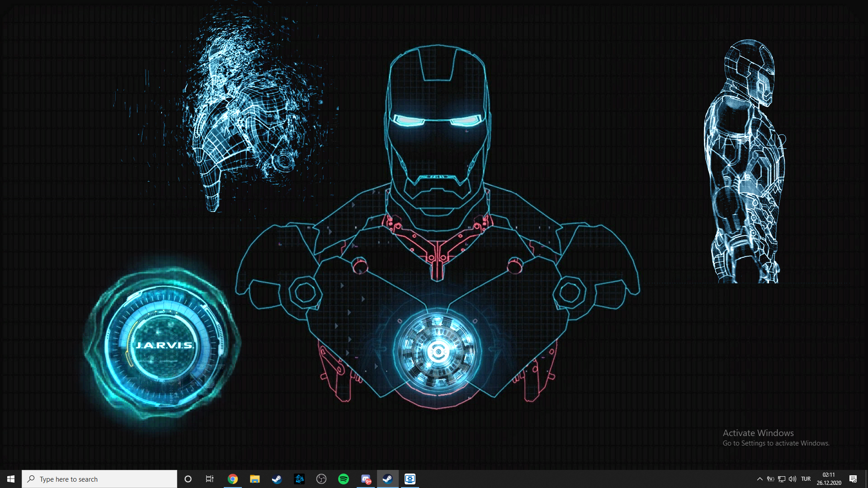Click the 'Type here to search' box
Screen dimensions: 868x488
pos(99,479)
